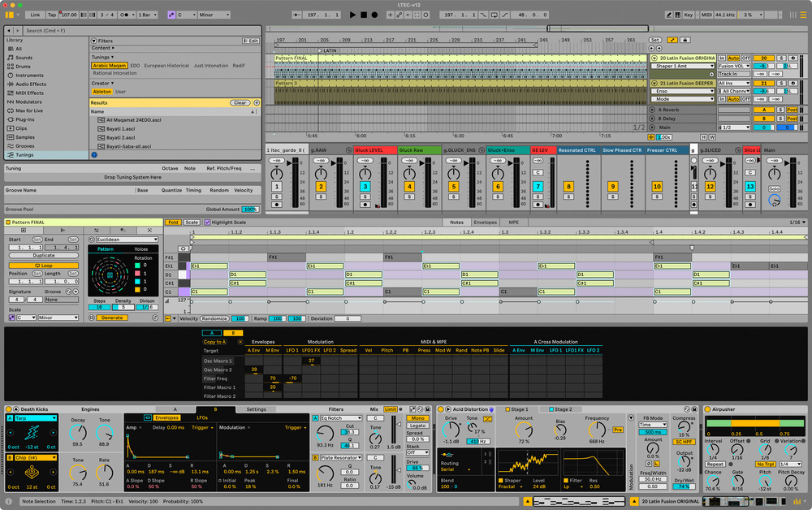Select the Stage 2 tab in Acid Distortion

click(562, 409)
